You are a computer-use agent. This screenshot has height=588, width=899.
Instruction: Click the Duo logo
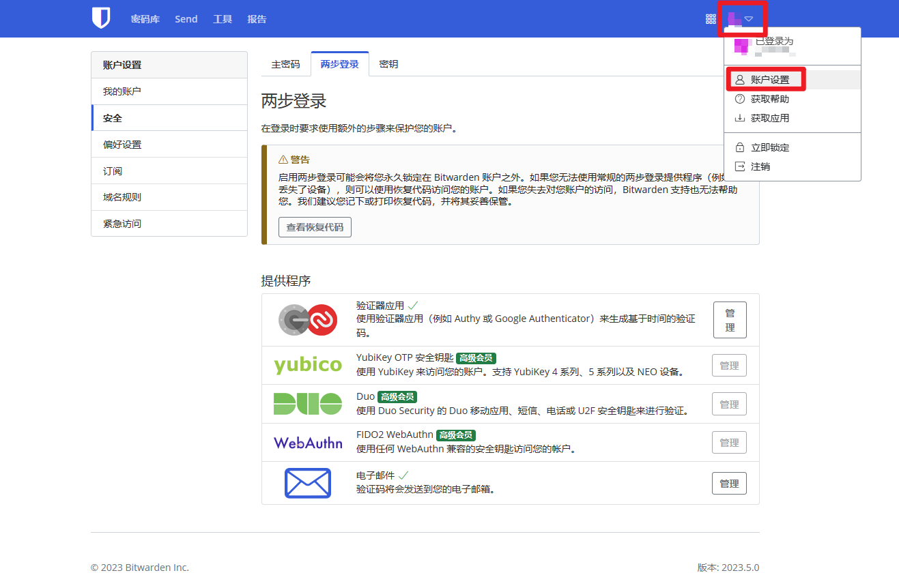click(x=308, y=404)
